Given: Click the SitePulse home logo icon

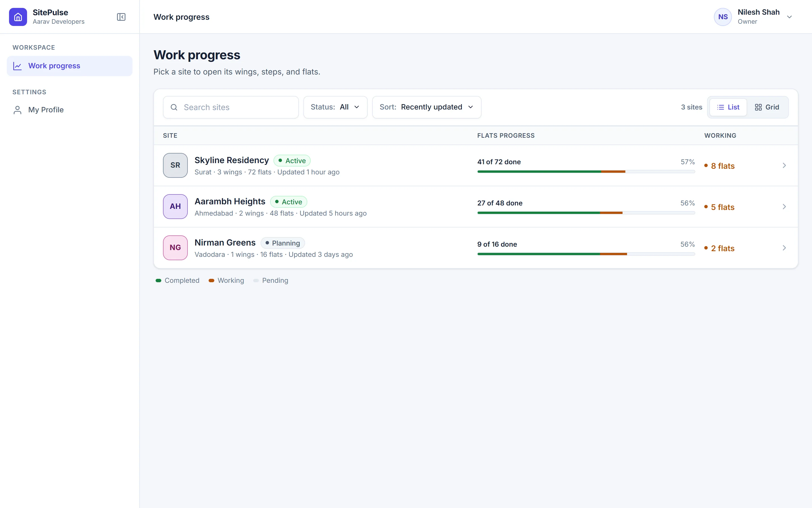Looking at the screenshot, I should [18, 17].
